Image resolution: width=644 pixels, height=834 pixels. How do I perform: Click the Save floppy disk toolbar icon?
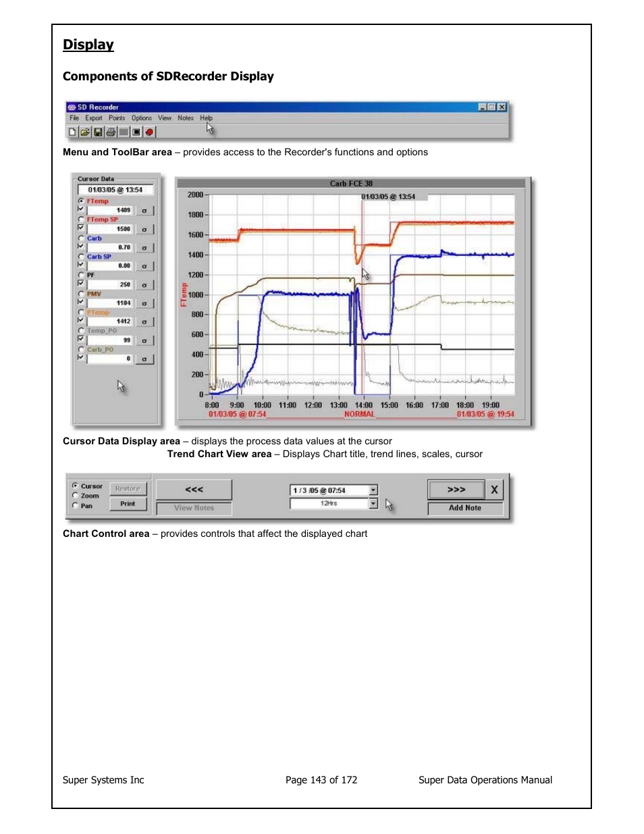tap(98, 132)
